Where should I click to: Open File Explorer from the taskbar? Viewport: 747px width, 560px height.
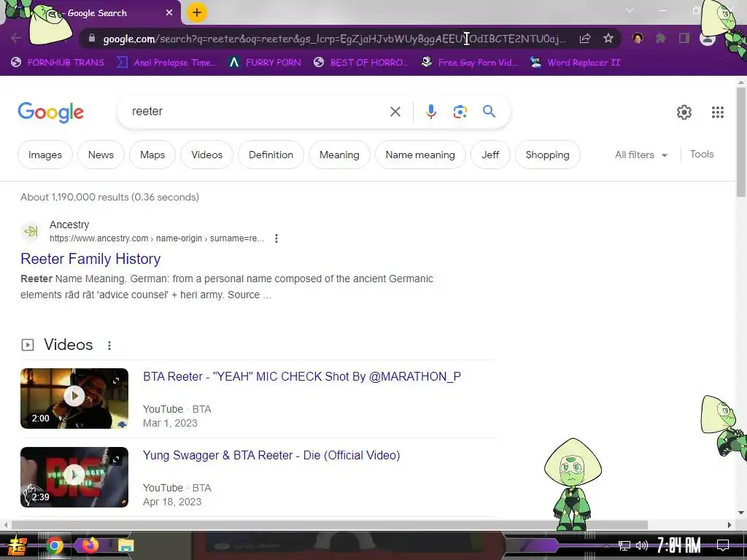pos(126,545)
